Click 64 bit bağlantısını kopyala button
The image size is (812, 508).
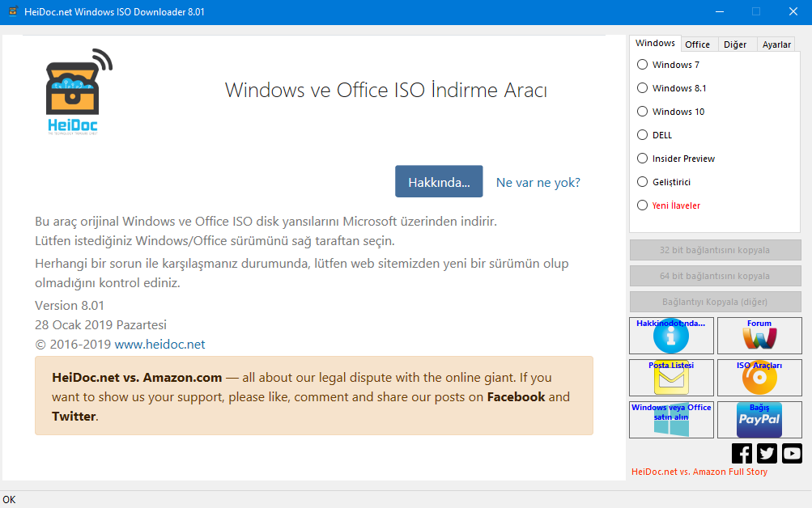tap(715, 276)
